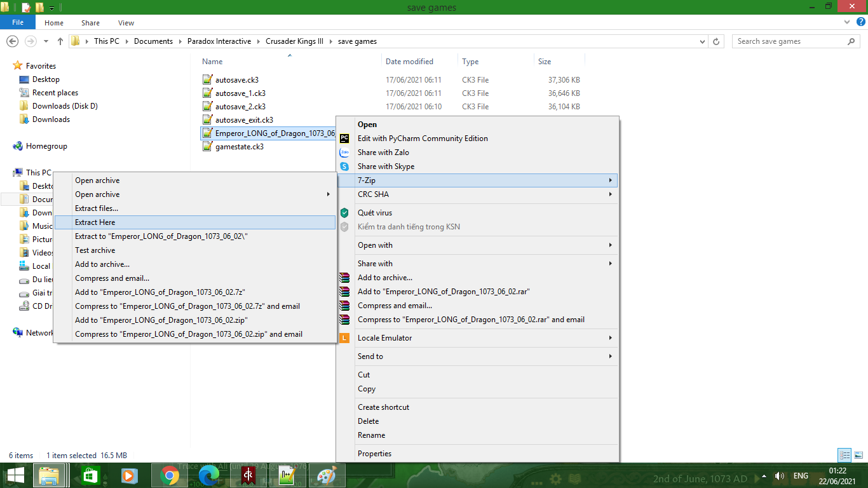Sort by the Name column header
The width and height of the screenshot is (868, 488).
[x=212, y=62]
